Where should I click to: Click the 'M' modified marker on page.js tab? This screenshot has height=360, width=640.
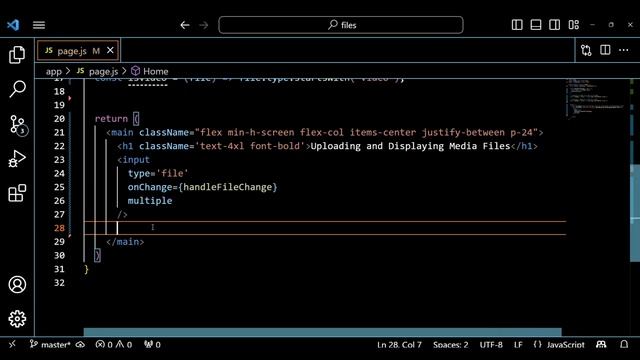click(96, 51)
